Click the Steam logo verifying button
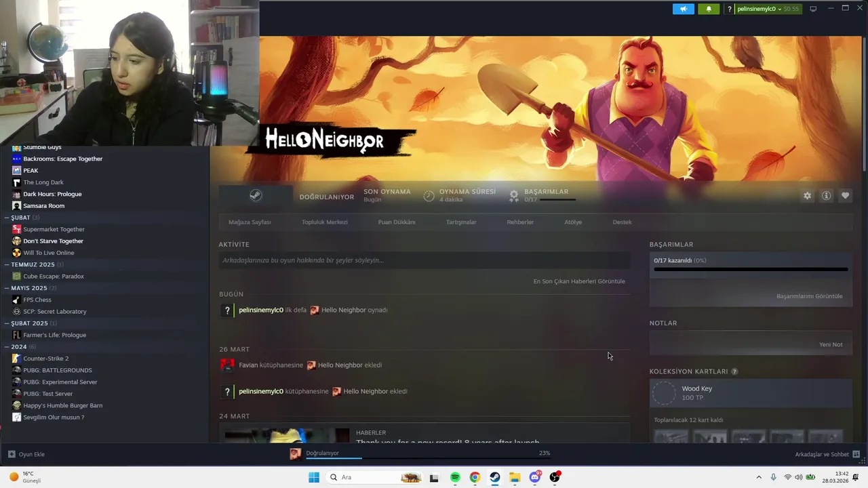Viewport: 868px width, 488px height. [256, 195]
